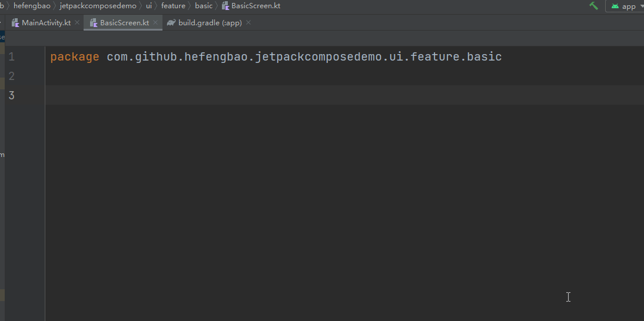Close the build.gradle (:app) tab
This screenshot has height=321, width=644.
[x=248, y=23]
